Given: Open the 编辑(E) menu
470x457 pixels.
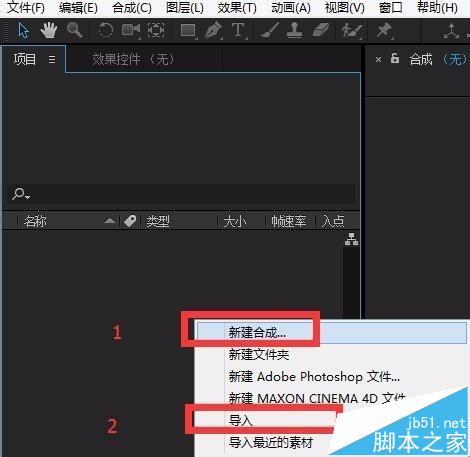Looking at the screenshot, I should (x=78, y=8).
